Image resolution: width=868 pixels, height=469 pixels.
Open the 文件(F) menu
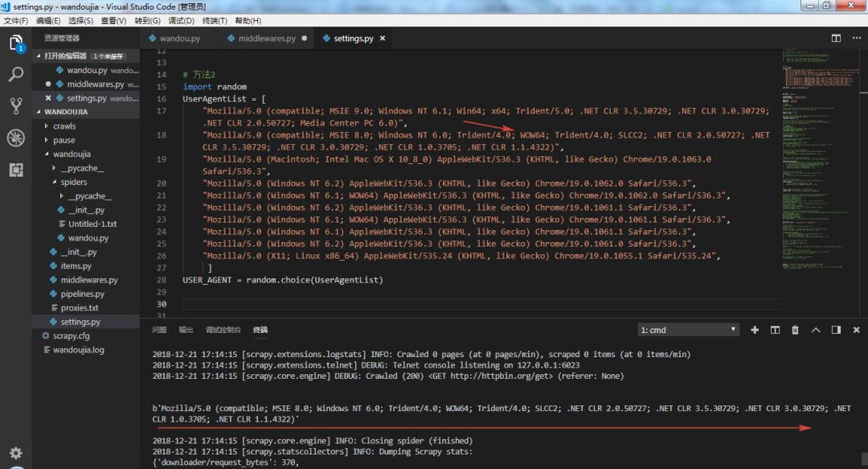(15, 20)
